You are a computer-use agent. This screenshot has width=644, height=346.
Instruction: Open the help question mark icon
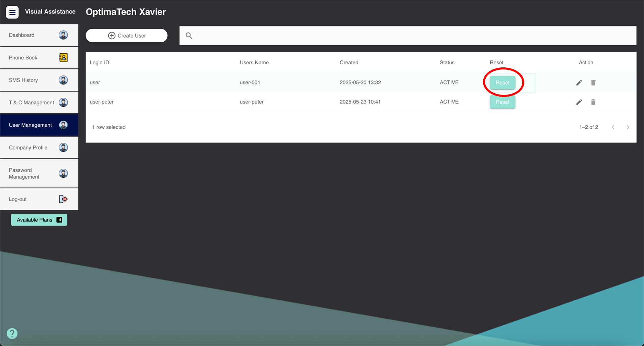12,333
